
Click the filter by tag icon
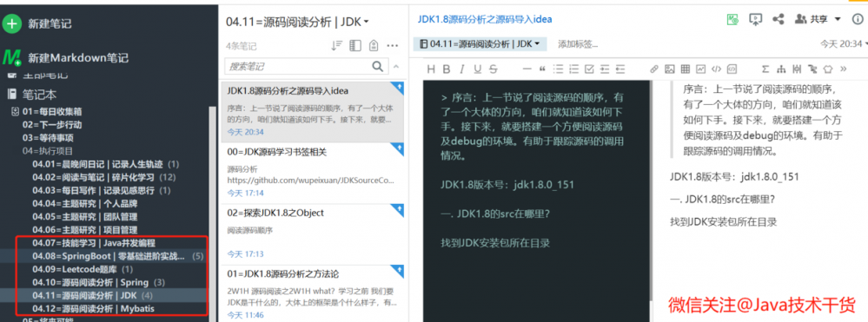pyautogui.click(x=374, y=46)
